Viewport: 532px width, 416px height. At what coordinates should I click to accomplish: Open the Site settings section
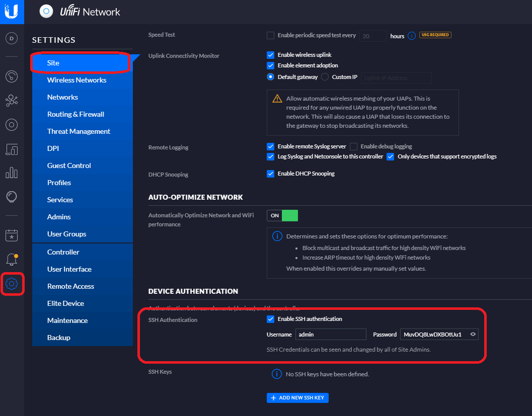coord(83,63)
